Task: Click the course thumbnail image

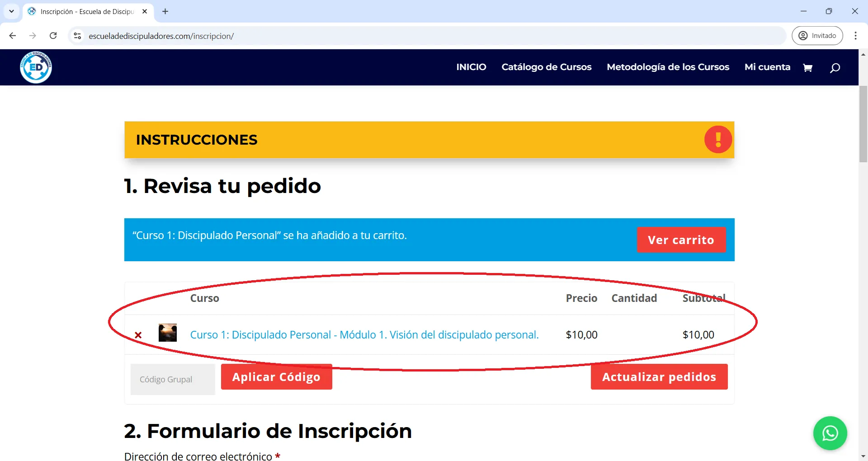Action: [x=168, y=333]
